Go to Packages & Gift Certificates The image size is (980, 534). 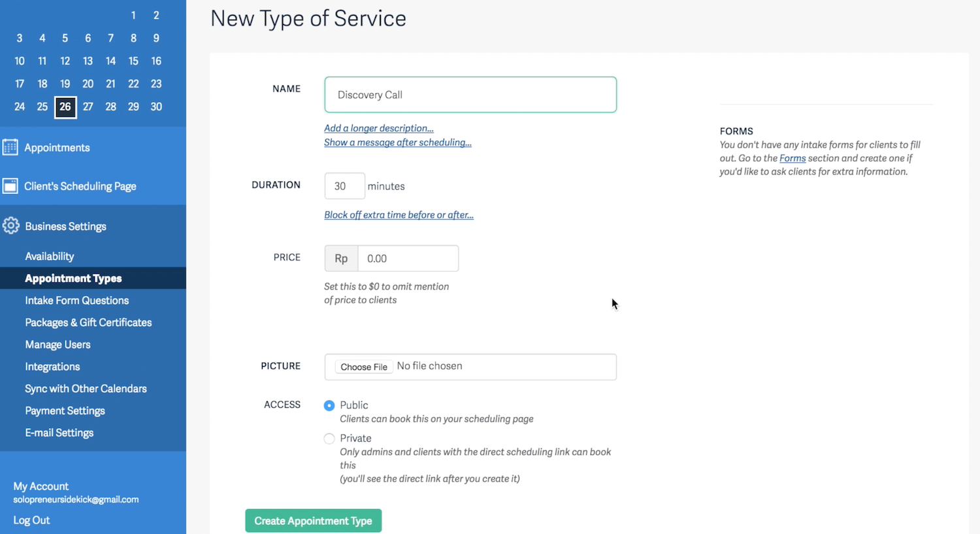click(x=88, y=323)
